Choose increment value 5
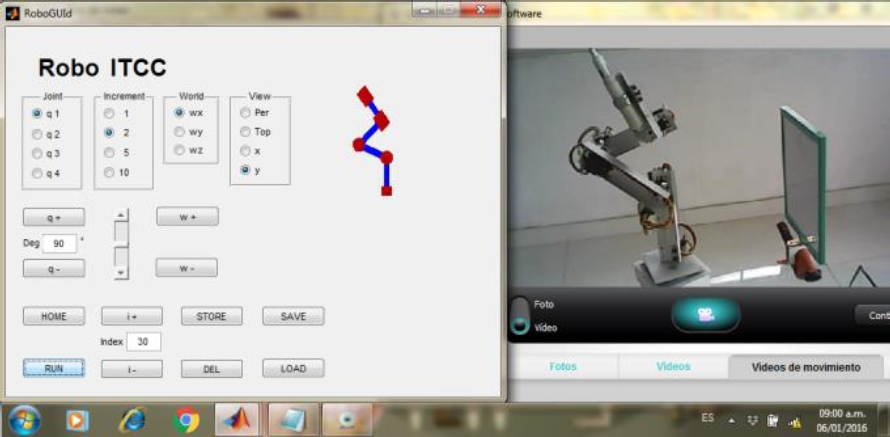Image resolution: width=890 pixels, height=437 pixels. (109, 153)
